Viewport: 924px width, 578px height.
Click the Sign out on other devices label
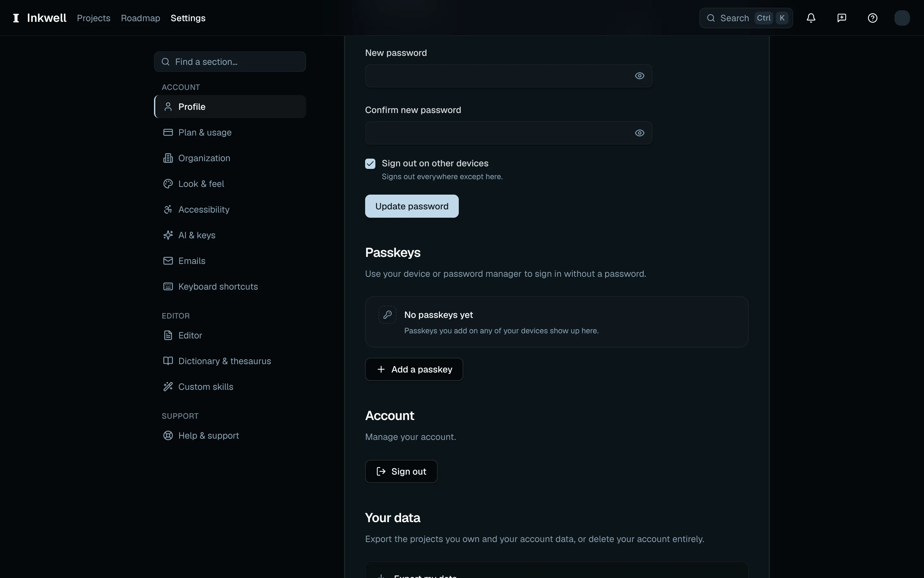[x=435, y=163]
